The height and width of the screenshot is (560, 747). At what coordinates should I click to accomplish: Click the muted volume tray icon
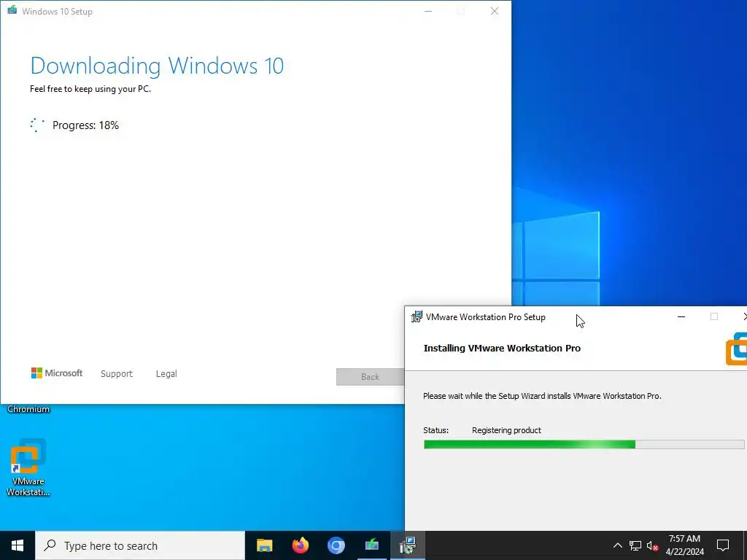(652, 545)
